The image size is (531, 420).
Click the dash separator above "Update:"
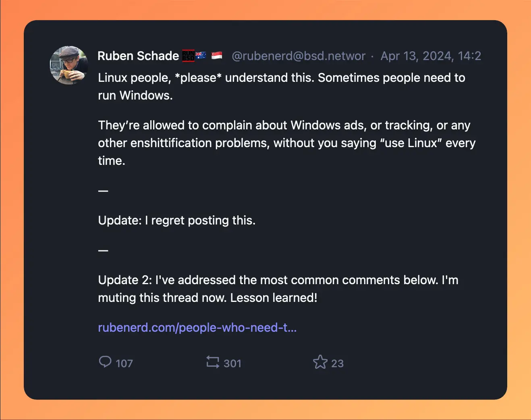(103, 191)
